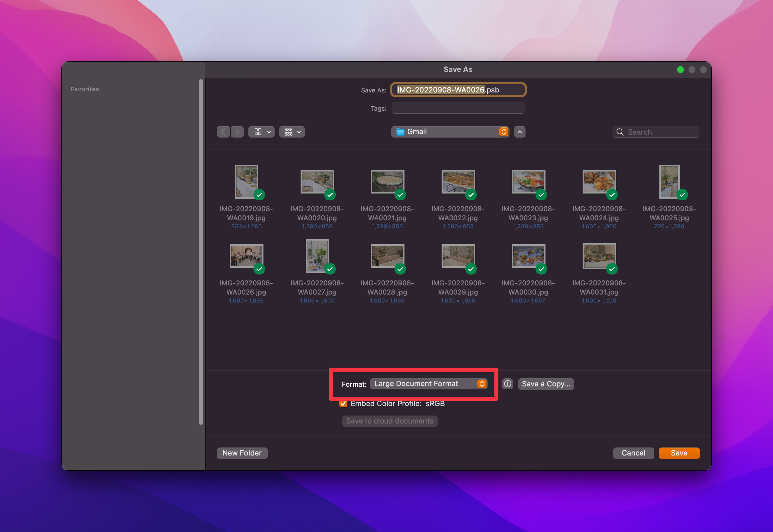
Task: Open the icon view mode selector
Action: (x=262, y=132)
